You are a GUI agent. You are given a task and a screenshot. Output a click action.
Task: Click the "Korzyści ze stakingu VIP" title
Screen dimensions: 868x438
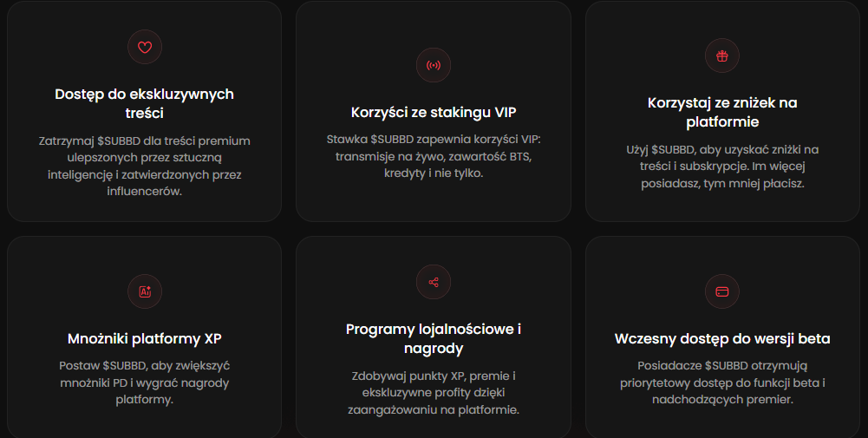[434, 112]
